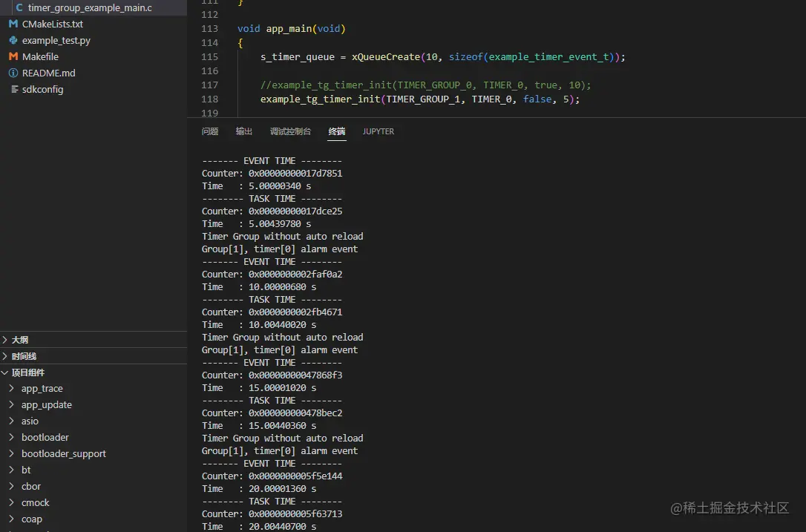Click terminal text 'Counter: 0x0000000002fb4671'

pos(272,312)
